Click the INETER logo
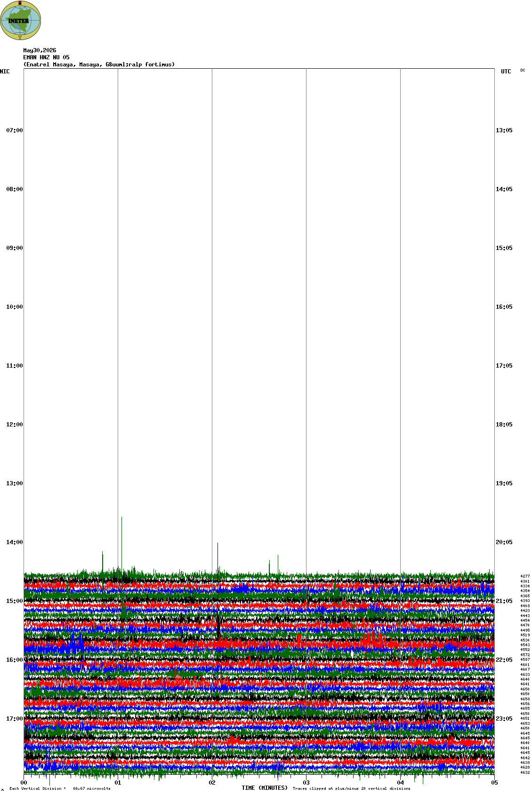The image size is (532, 795). pos(20,20)
